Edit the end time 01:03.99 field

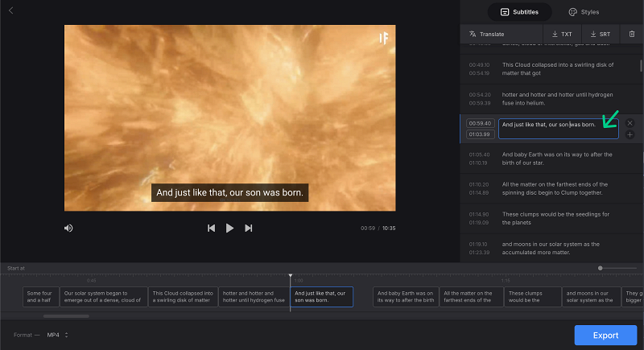click(480, 134)
